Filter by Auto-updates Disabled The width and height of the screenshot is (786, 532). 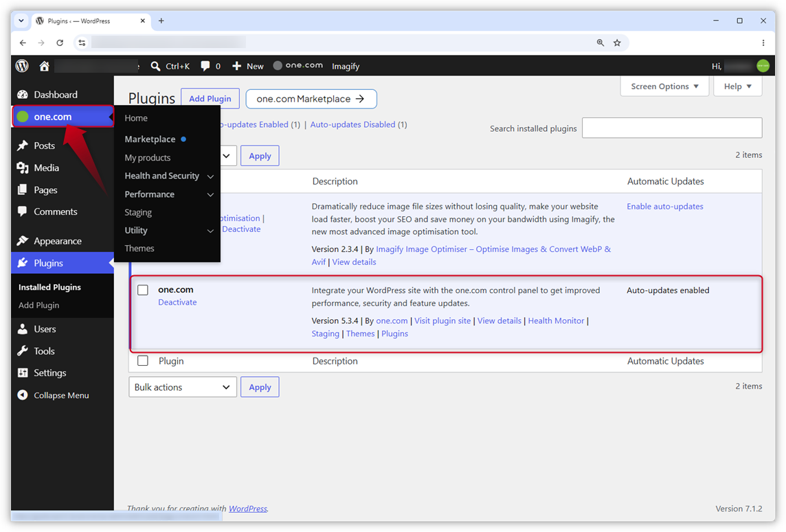(x=352, y=125)
